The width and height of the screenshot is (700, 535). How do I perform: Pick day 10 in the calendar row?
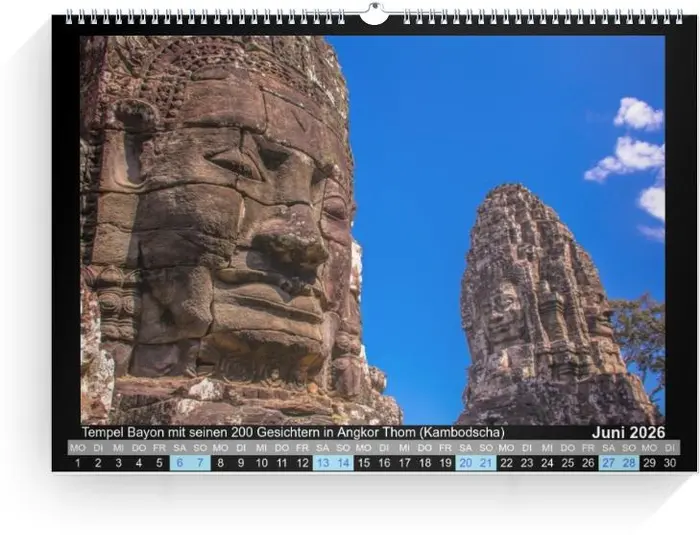261,463
